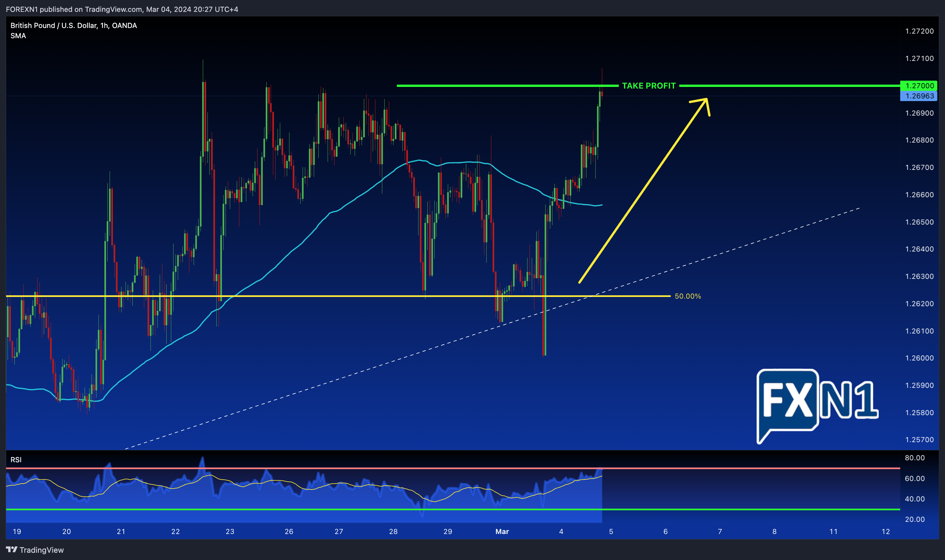
Task: Click the green 1.27000 price tag
Action: click(919, 86)
